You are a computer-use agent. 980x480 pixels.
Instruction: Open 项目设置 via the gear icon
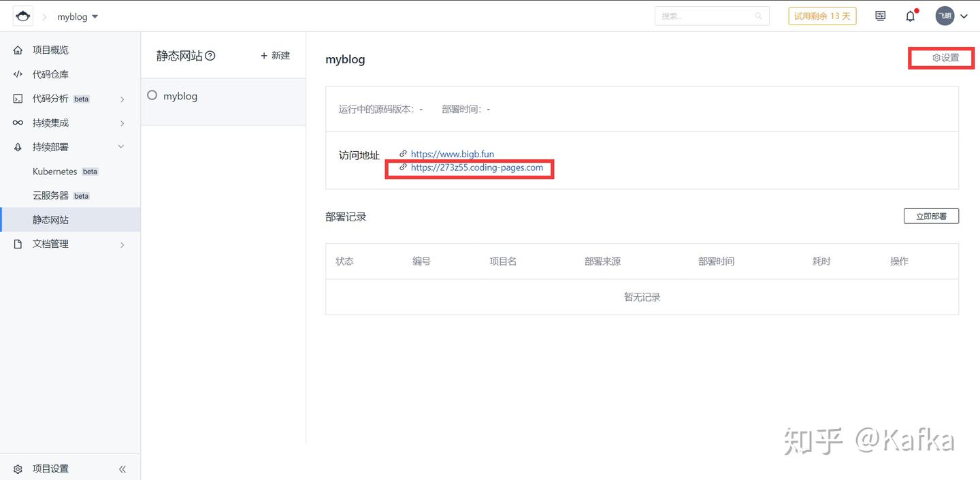(18, 468)
